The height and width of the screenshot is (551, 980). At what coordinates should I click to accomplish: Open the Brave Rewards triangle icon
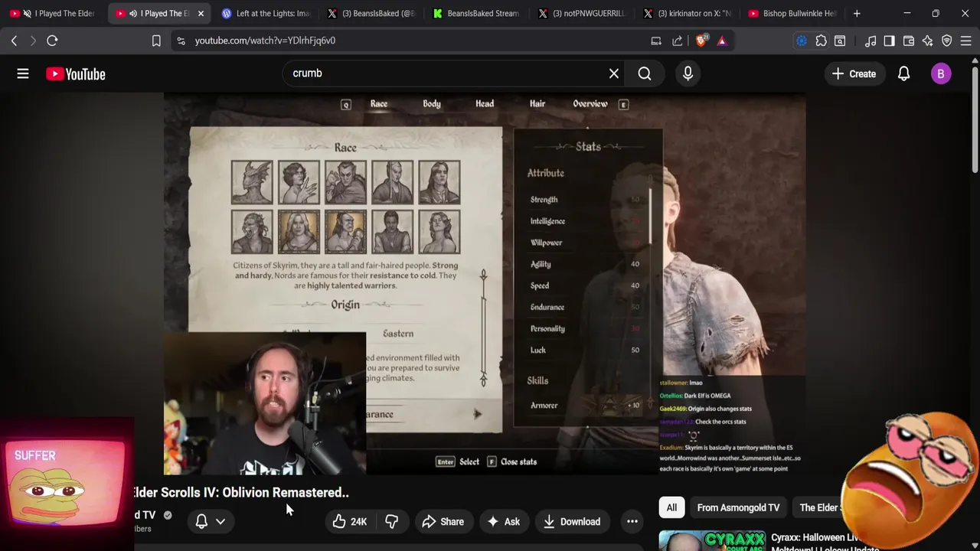722,41
